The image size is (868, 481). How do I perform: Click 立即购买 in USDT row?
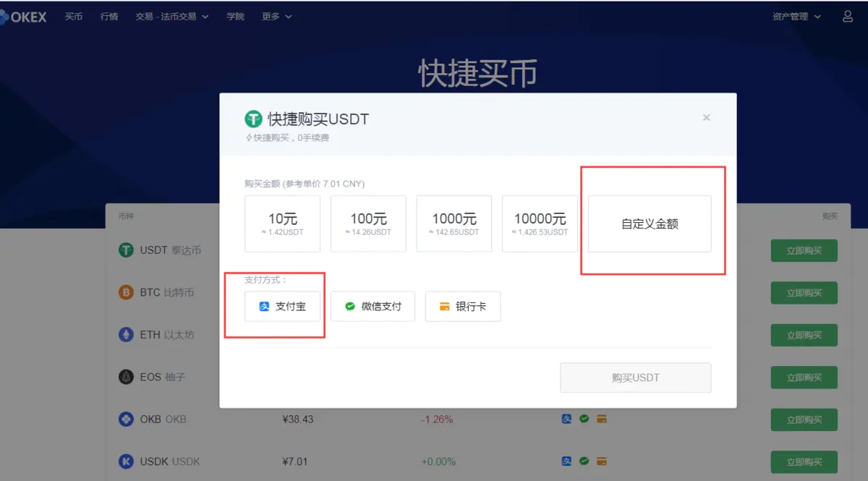point(804,251)
